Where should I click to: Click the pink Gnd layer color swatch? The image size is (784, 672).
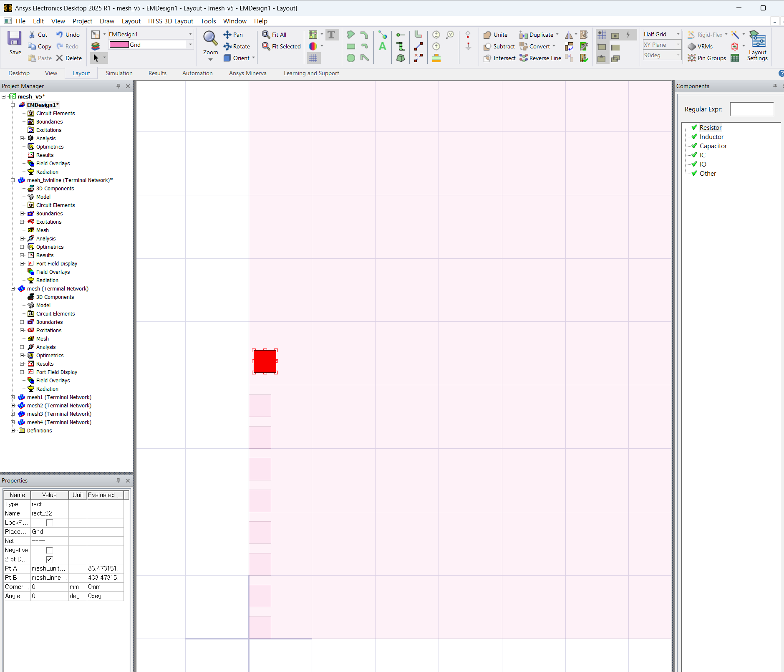coord(119,45)
